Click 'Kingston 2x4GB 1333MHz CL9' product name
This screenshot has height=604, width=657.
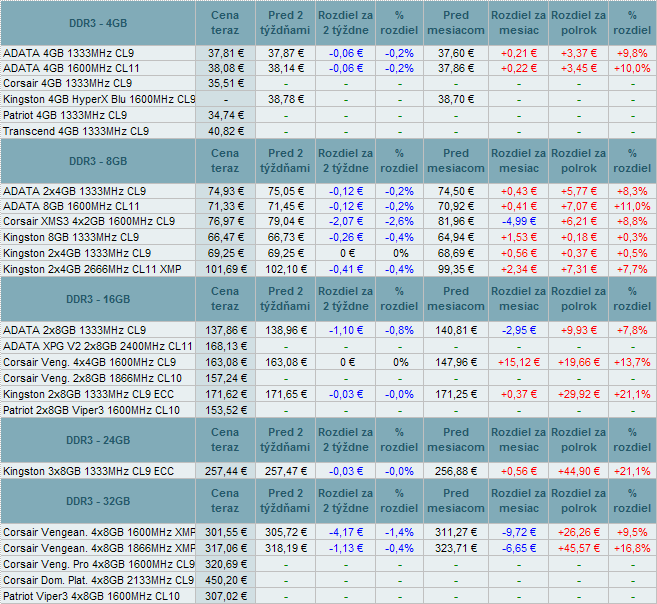click(77, 253)
